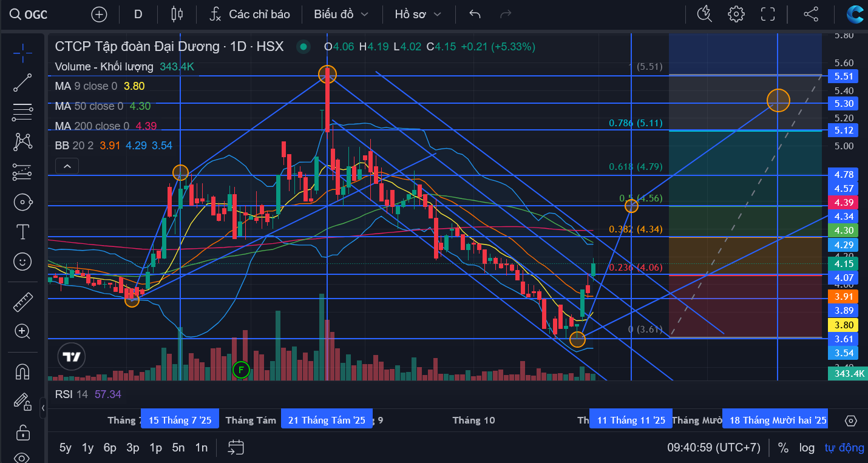Open the pattern drawing tools
Viewport: 868px width, 463px height.
[22, 142]
